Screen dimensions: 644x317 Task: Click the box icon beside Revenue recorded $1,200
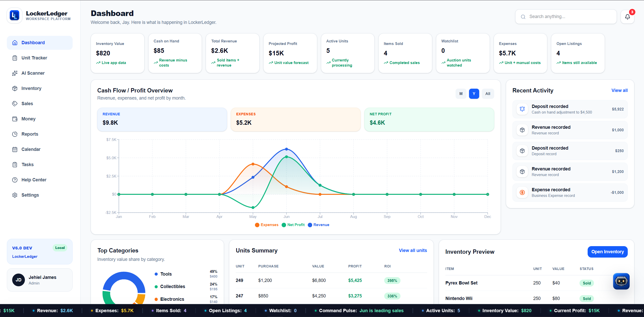(x=522, y=171)
